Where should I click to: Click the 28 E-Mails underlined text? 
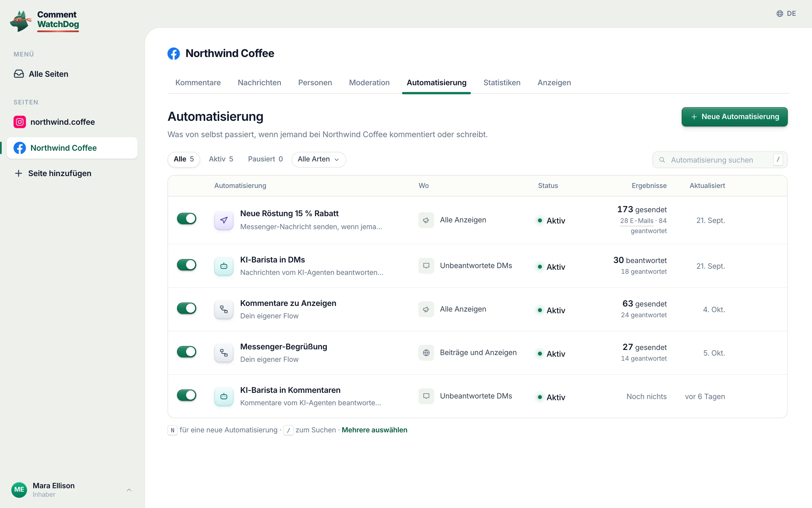tap(637, 221)
